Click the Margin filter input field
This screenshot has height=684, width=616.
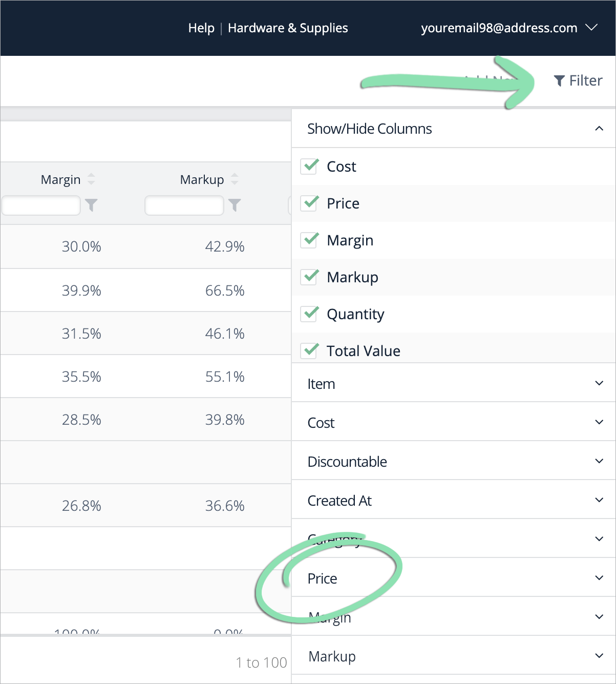point(41,205)
